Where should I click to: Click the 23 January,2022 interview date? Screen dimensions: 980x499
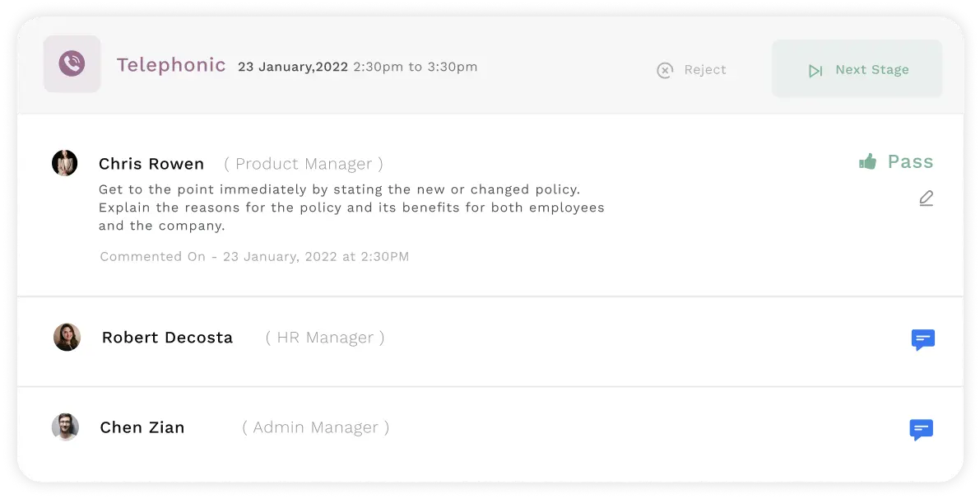[293, 67]
